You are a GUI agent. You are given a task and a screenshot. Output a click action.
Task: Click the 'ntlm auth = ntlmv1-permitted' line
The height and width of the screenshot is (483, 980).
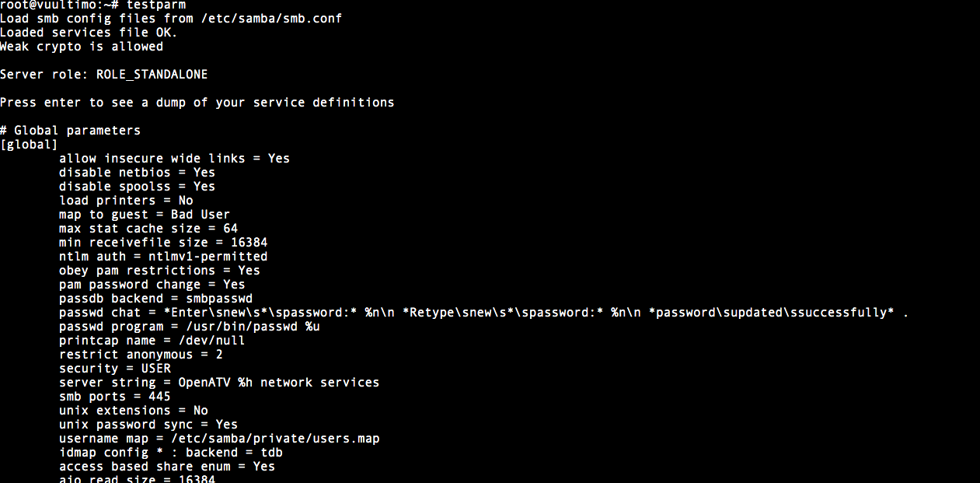163,257
